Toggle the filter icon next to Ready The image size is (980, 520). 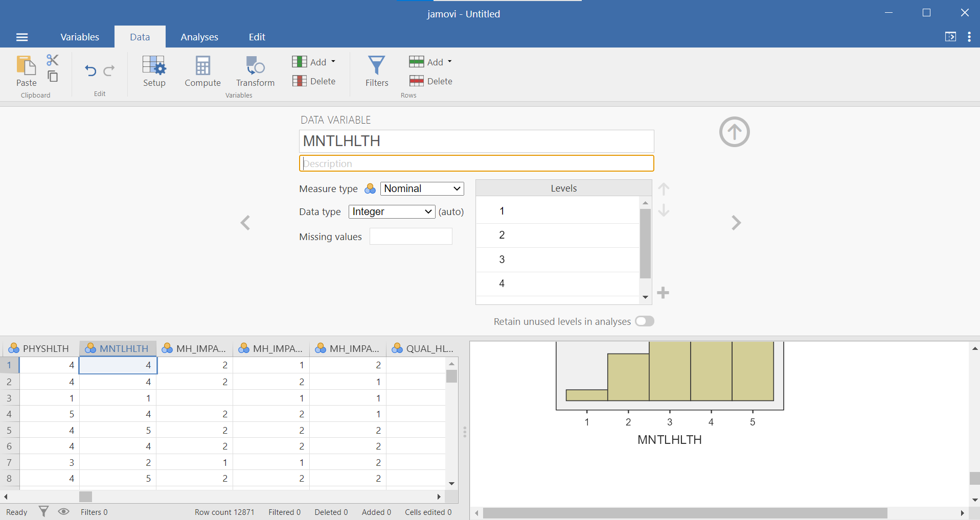tap(43, 511)
